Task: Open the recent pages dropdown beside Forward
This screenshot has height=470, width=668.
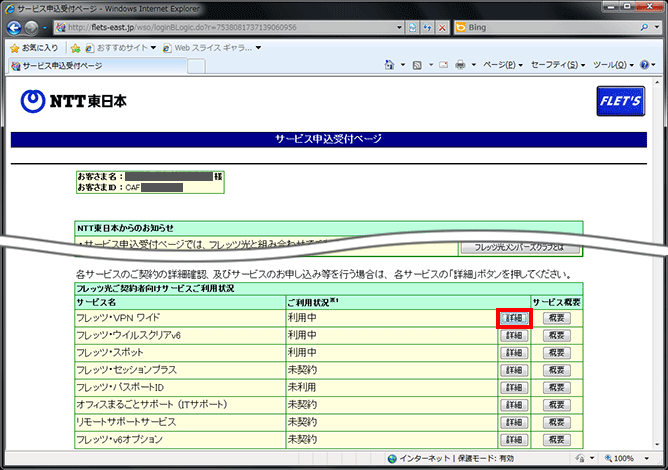Action: click(44, 28)
